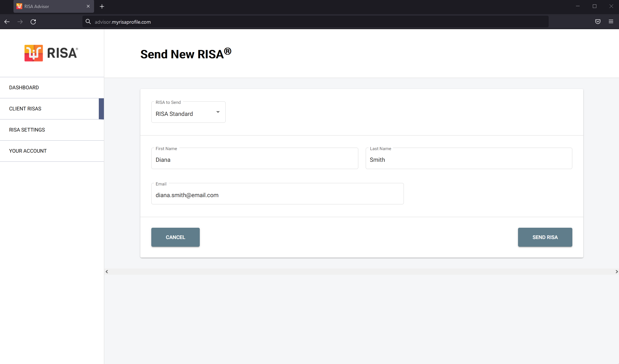
Task: Click the First Name field
Action: pyautogui.click(x=255, y=158)
